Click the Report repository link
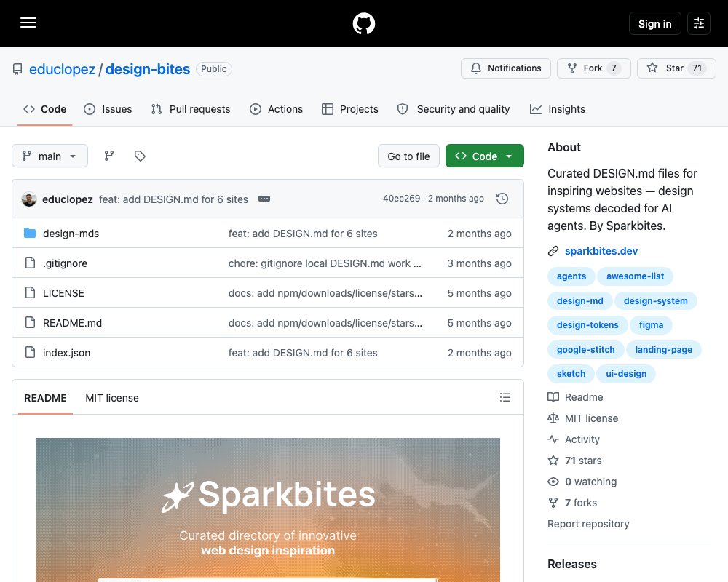 pyautogui.click(x=588, y=524)
